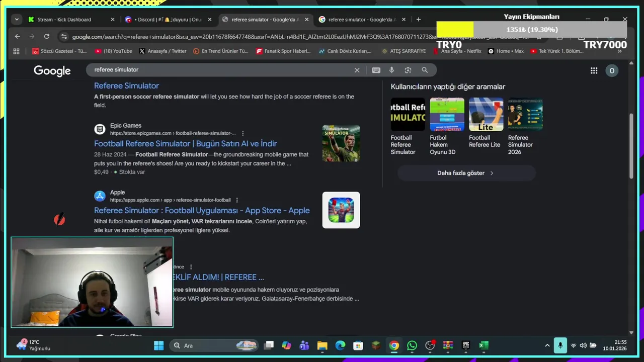Screen dimensions: 644x362
Task: Open the Apple result options menu
Action: [237, 200]
